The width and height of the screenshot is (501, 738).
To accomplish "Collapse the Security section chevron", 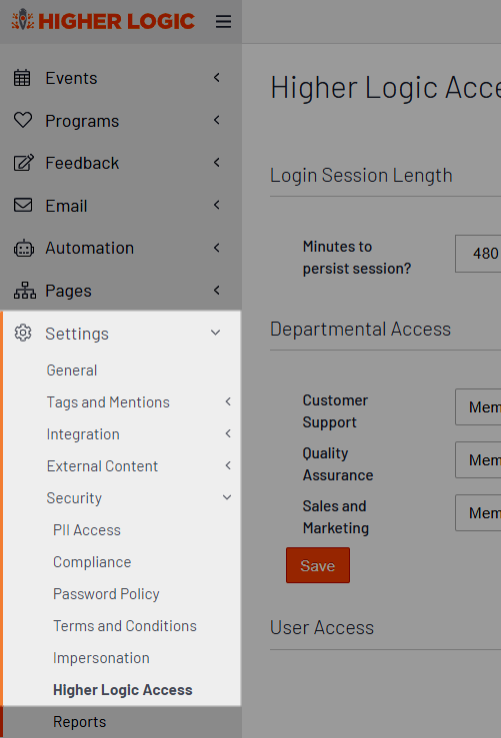I will tap(227, 497).
